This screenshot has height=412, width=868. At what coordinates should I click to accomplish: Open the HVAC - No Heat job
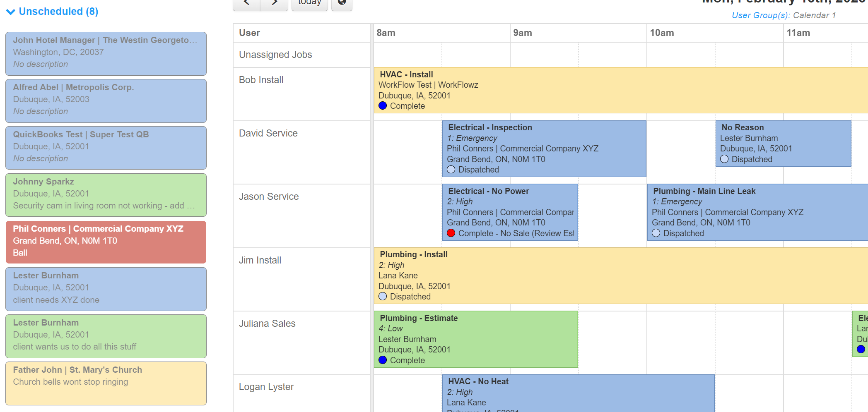coord(578,392)
